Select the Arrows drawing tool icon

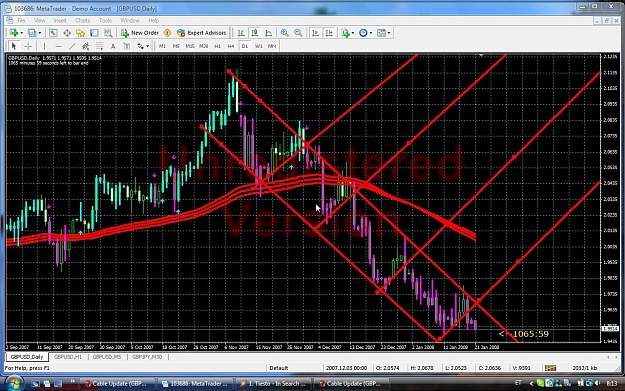pos(140,46)
